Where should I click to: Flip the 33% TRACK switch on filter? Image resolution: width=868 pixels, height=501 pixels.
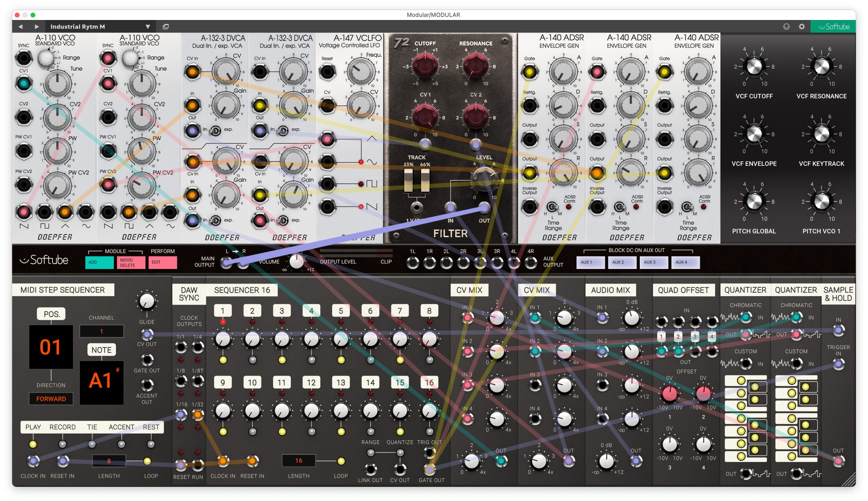[x=408, y=180]
